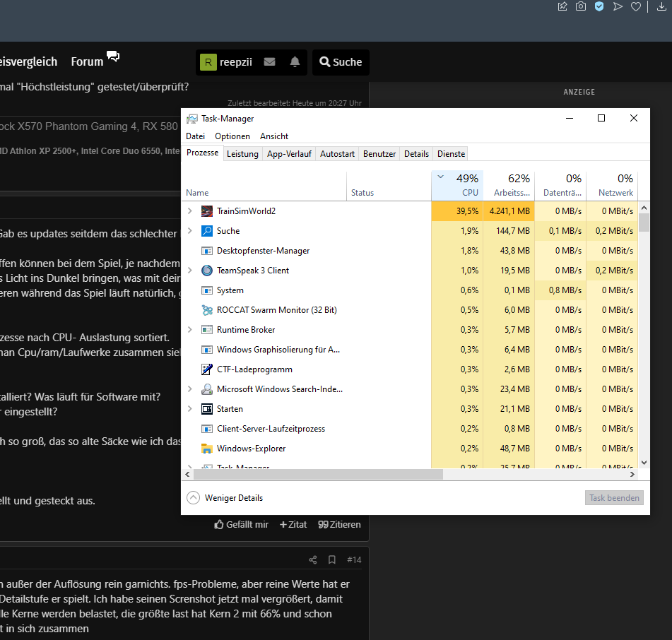
Task: Click the reepzii user avatar
Action: [x=208, y=62]
